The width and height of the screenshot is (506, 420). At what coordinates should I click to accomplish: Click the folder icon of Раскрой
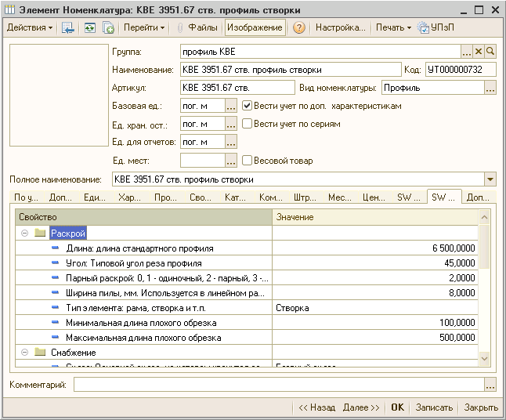click(x=40, y=233)
